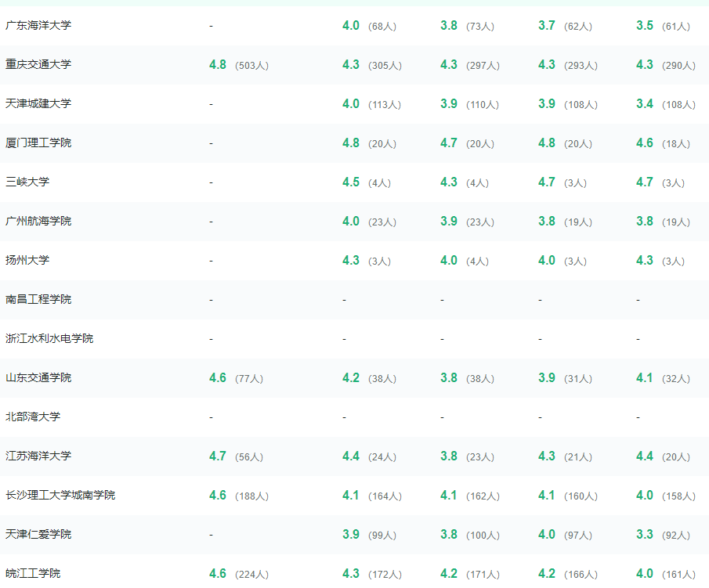Select the 3.3 rating with 92人

pos(644,534)
